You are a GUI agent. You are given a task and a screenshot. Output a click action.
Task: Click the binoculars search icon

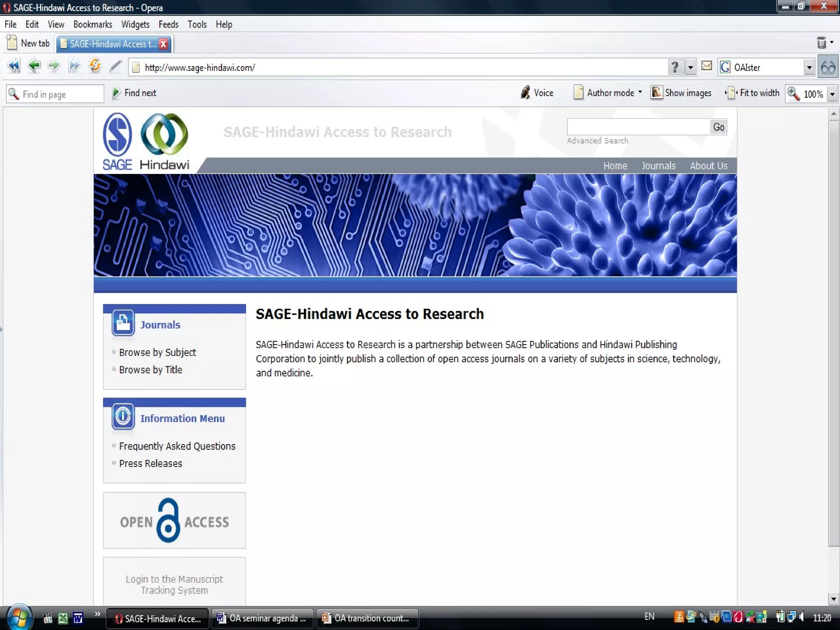[x=828, y=67]
